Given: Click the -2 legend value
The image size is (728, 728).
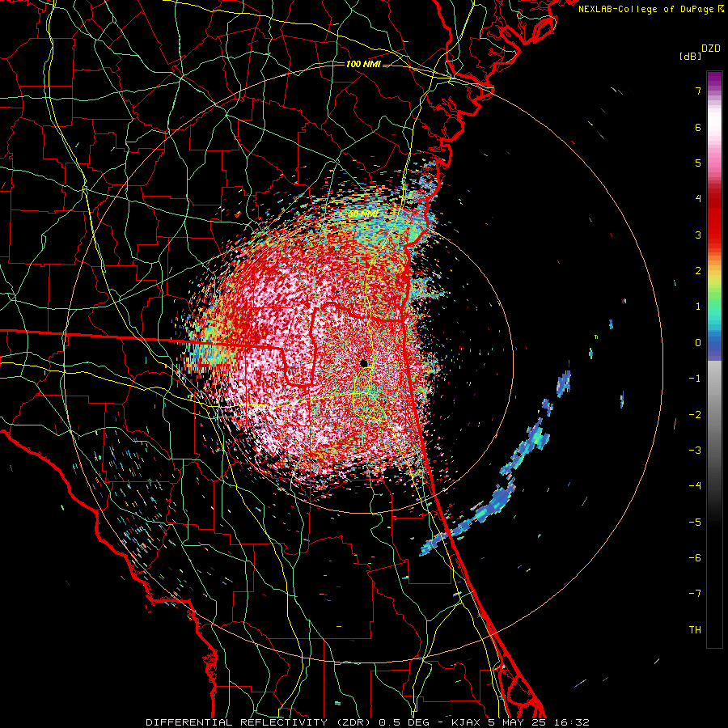Looking at the screenshot, I should tap(695, 414).
